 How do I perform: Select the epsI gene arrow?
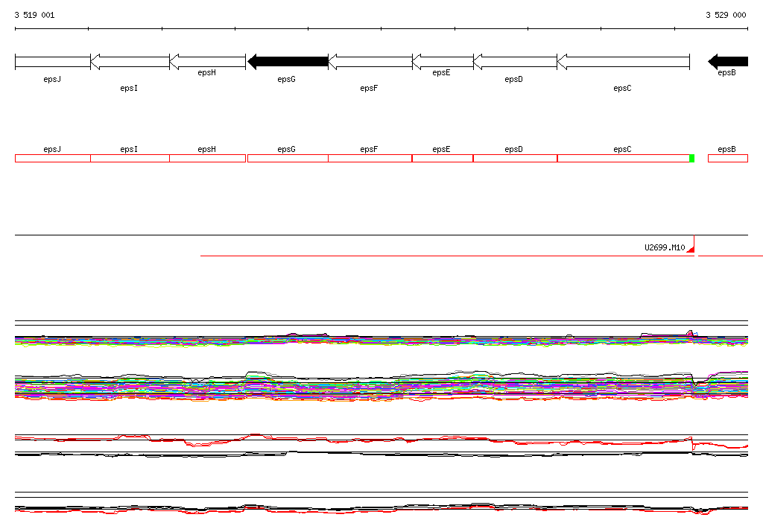click(130, 62)
